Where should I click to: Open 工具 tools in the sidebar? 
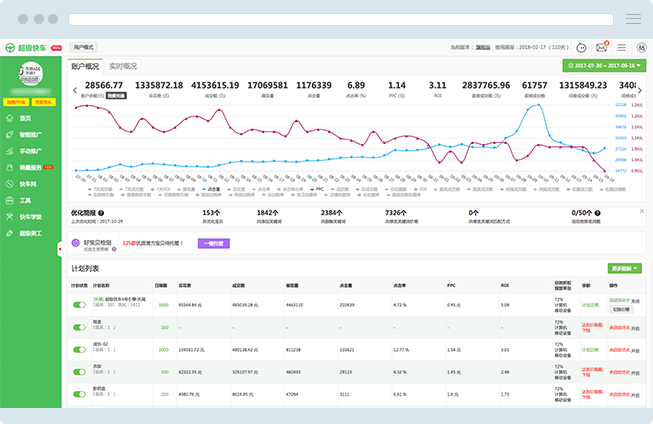pos(24,200)
